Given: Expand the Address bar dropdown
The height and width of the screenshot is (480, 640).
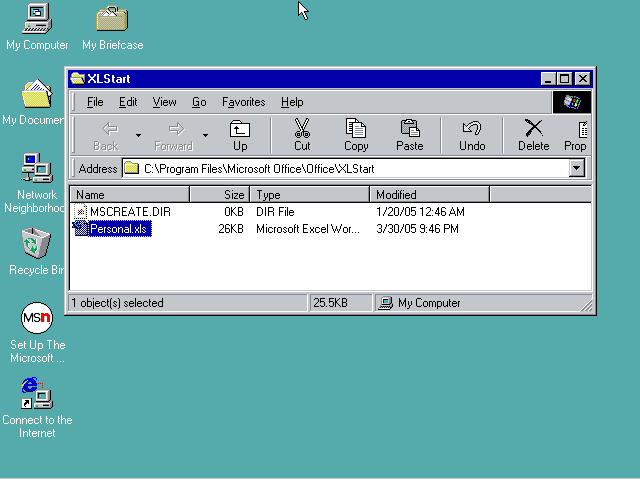Looking at the screenshot, I should click(x=576, y=168).
